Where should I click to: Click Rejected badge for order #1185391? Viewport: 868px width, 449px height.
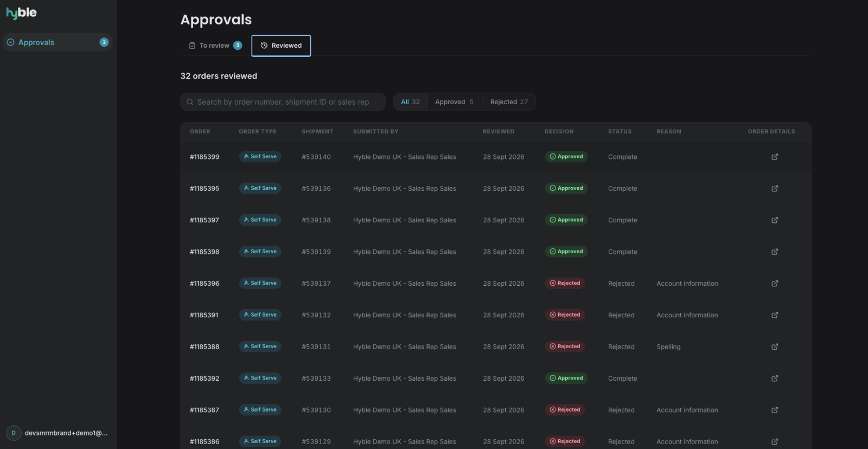565,315
